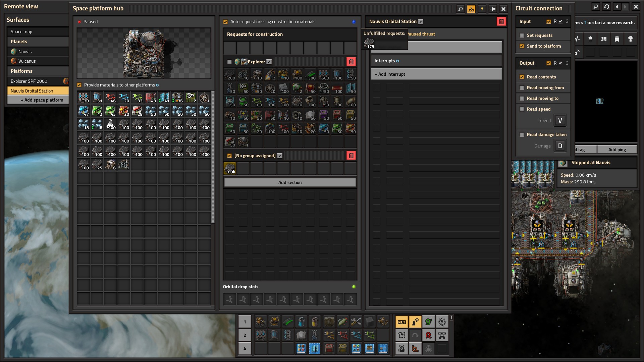
Task: Click the quickbar row selector labeled 4
Action: (x=245, y=349)
